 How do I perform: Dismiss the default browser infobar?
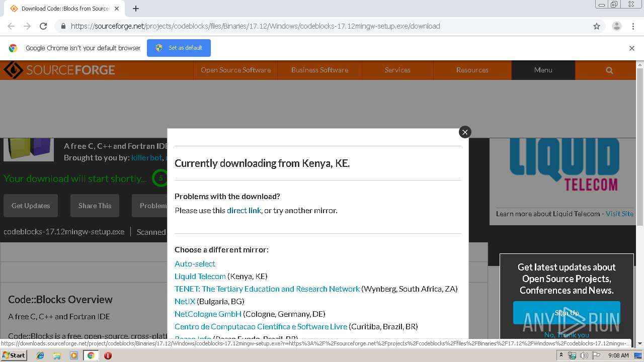tap(632, 48)
